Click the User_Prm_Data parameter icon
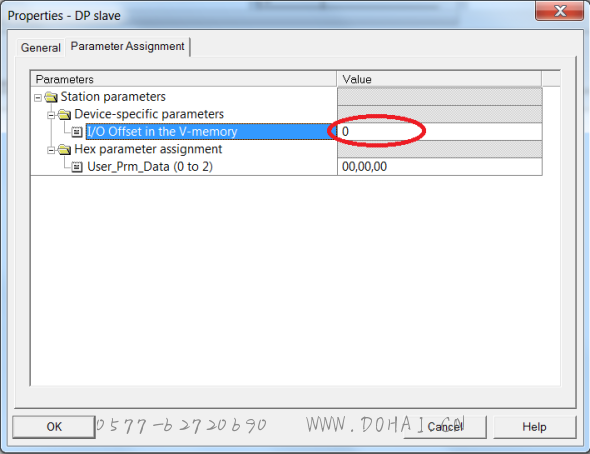 [77, 167]
